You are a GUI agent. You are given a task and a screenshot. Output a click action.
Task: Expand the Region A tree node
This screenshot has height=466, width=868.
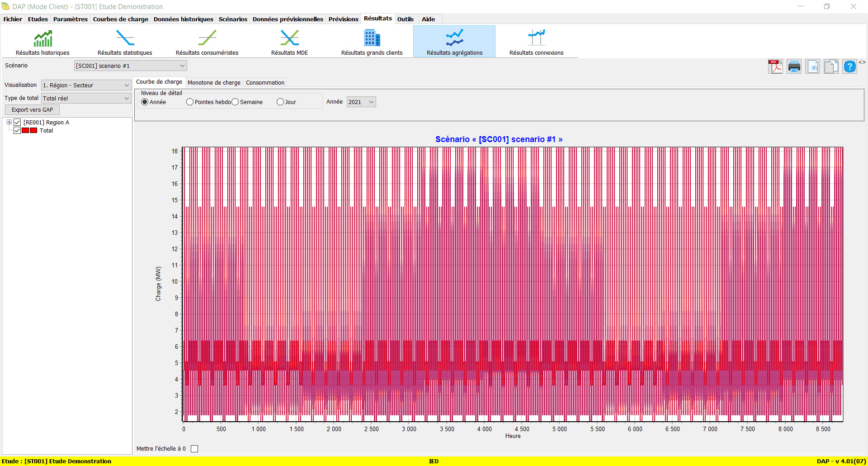point(9,122)
